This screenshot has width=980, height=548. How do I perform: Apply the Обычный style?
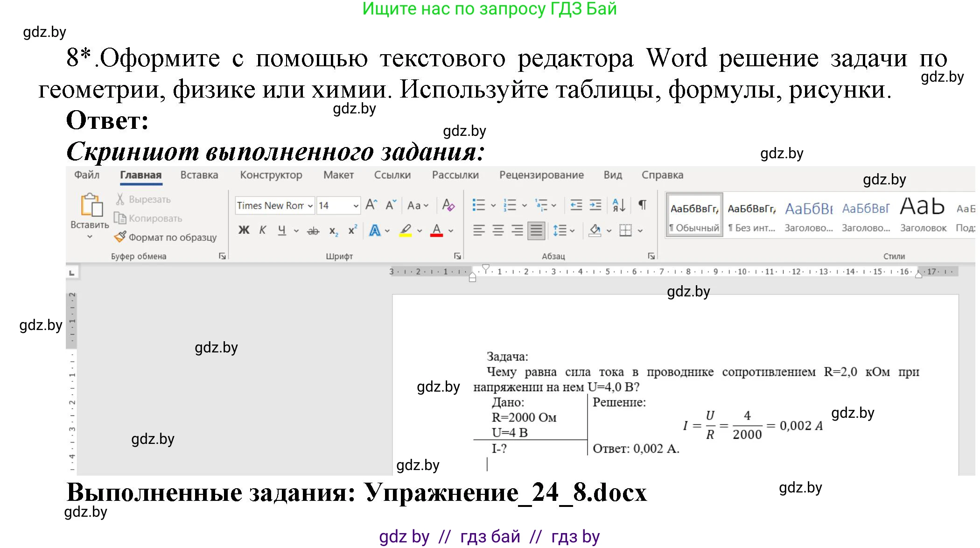tap(694, 215)
